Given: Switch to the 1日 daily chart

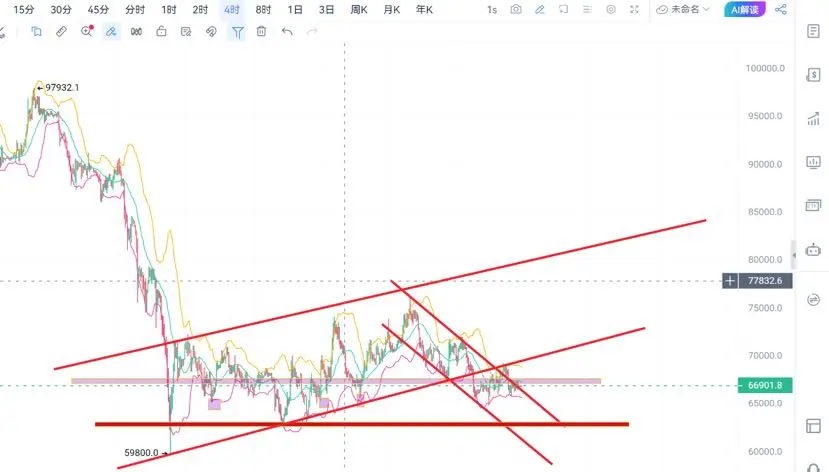Looking at the screenshot, I should pyautogui.click(x=295, y=10).
